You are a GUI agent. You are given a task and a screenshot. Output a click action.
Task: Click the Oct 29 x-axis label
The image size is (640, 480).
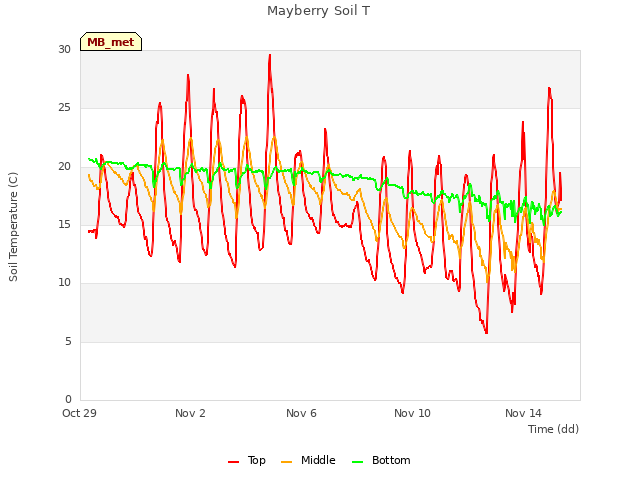click(79, 413)
